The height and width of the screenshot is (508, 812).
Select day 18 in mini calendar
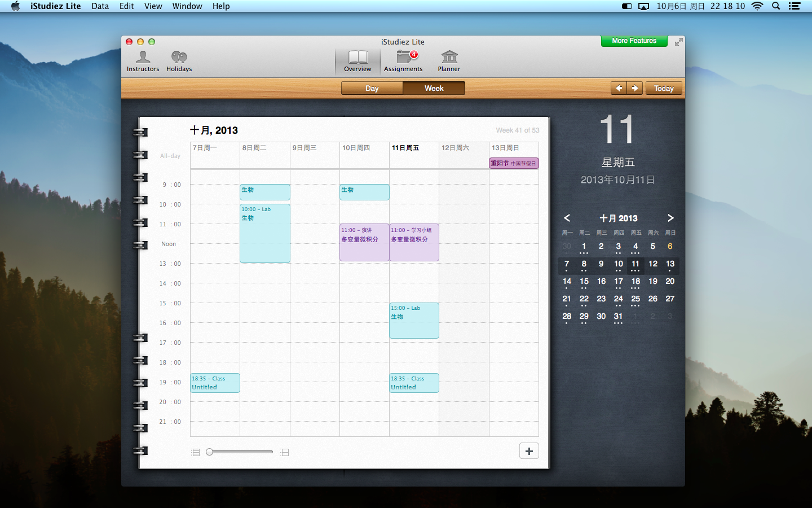636,282
